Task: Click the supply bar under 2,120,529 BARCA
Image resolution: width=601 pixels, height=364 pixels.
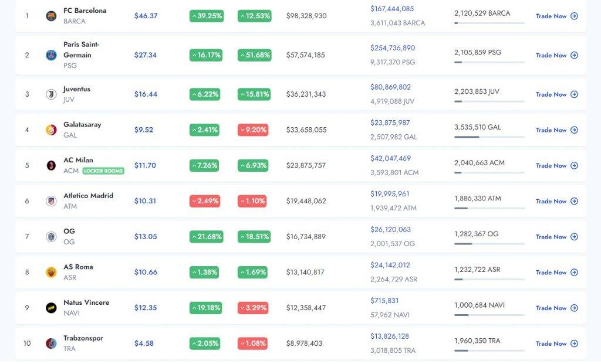Action: (489, 23)
